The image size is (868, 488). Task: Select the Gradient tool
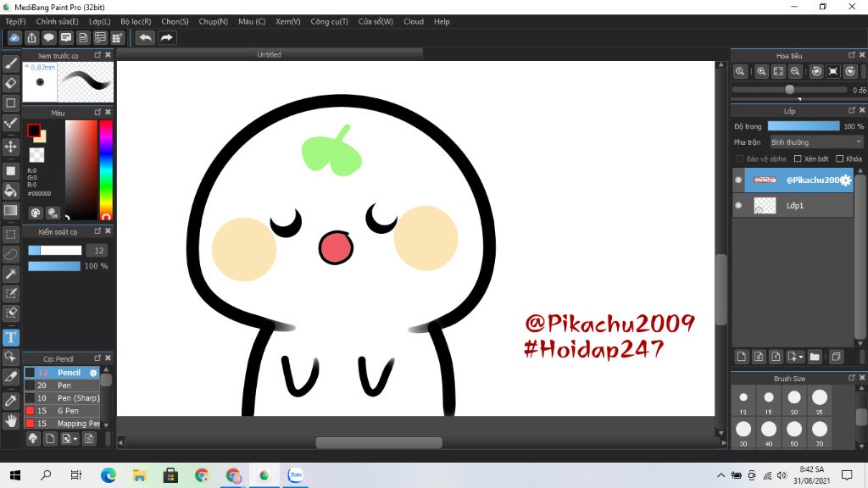coord(10,210)
